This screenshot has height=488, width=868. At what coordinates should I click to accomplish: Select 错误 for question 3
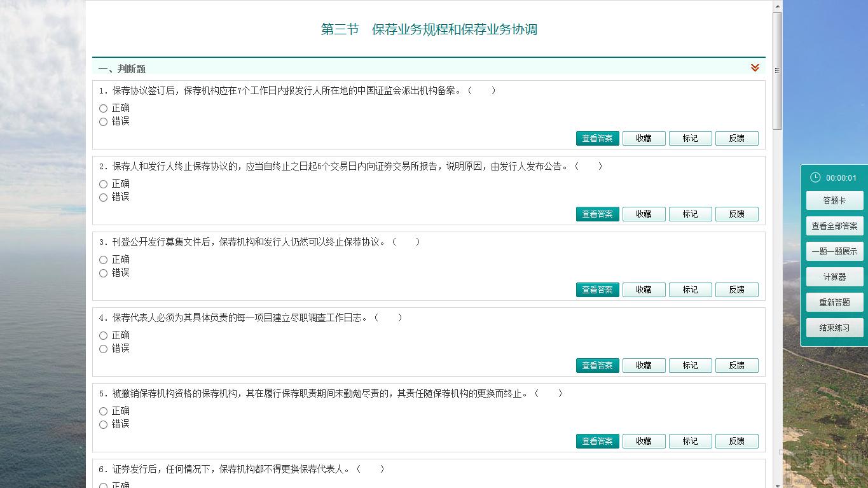[104, 274]
